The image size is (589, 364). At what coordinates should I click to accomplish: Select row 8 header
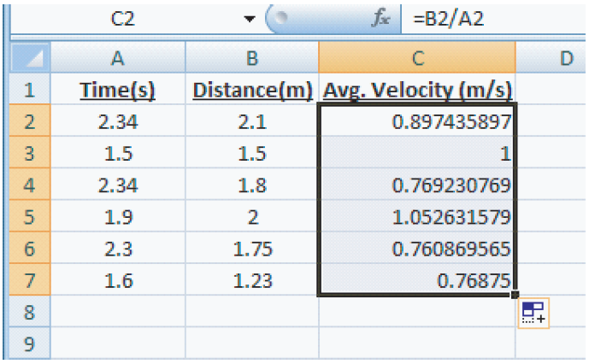pyautogui.click(x=30, y=313)
